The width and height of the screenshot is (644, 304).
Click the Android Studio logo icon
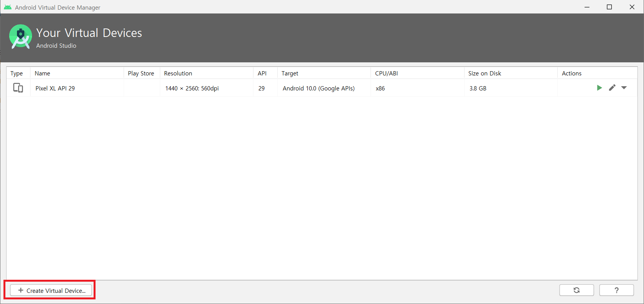point(21,37)
